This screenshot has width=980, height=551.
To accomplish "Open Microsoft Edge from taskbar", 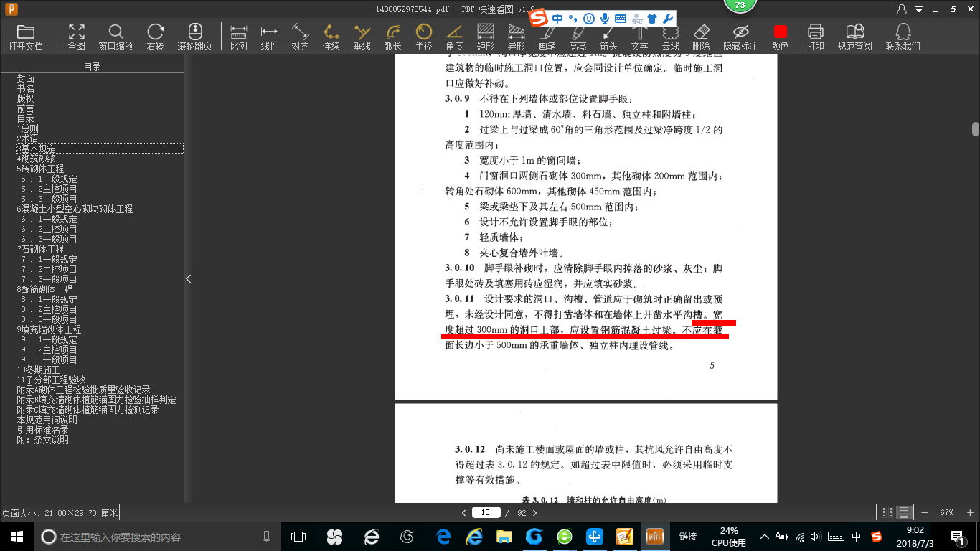I will [443, 536].
